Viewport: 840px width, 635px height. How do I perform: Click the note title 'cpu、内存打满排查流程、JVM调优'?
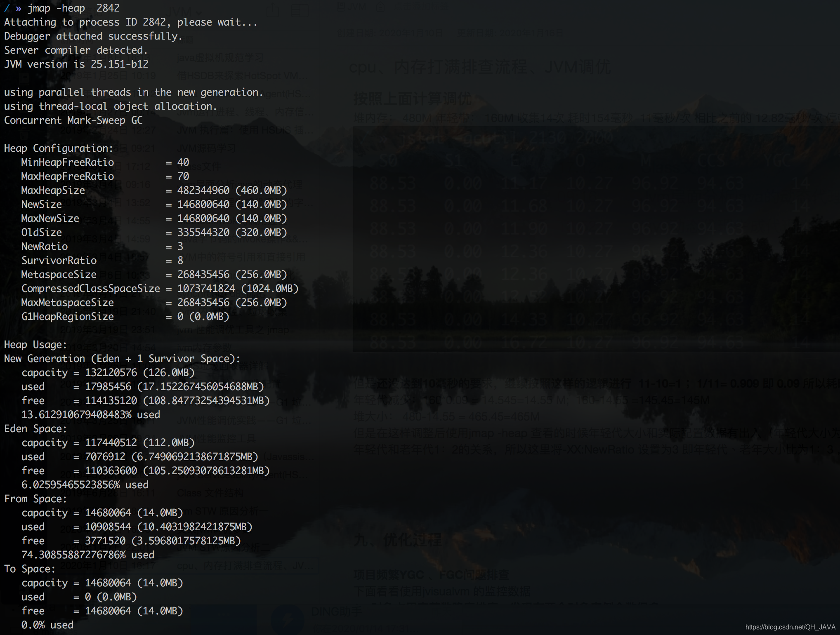tap(479, 67)
